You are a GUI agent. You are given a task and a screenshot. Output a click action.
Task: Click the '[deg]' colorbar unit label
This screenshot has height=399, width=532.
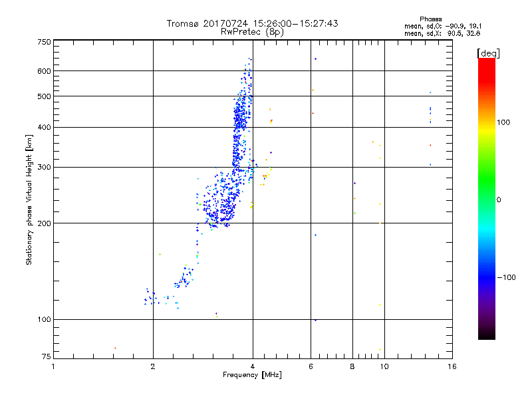pyautogui.click(x=488, y=53)
